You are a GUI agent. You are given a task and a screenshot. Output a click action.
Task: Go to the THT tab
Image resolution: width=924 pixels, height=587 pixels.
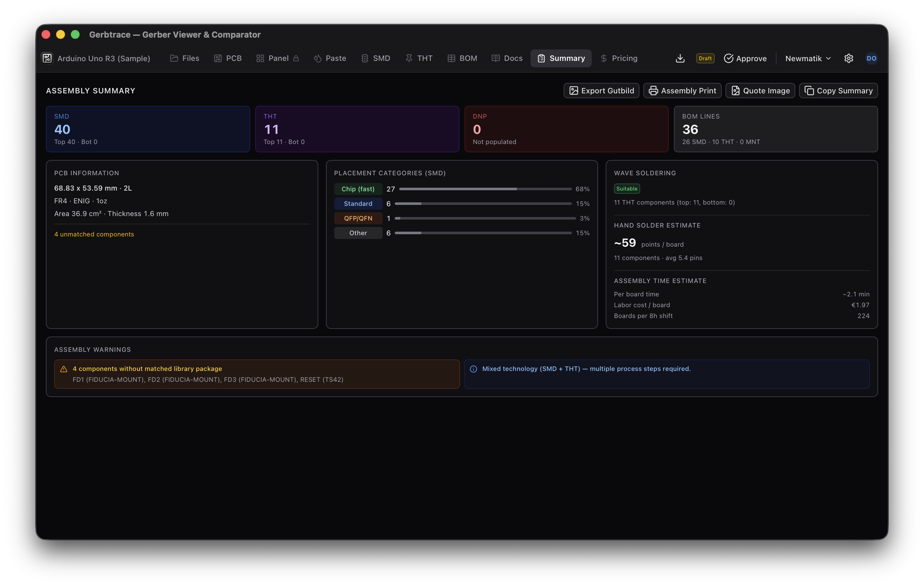point(419,58)
